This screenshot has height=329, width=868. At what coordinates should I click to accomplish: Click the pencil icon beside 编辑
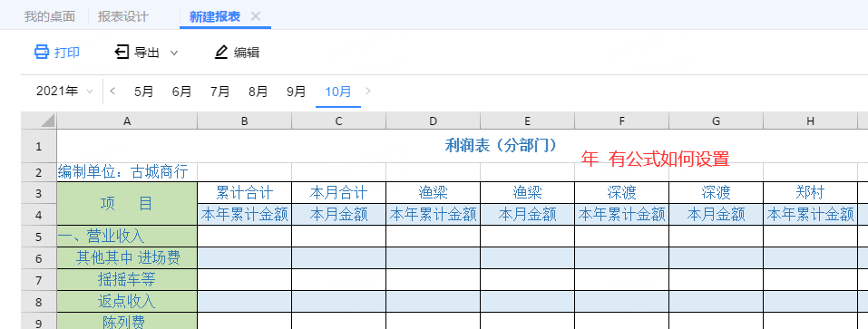point(221,53)
